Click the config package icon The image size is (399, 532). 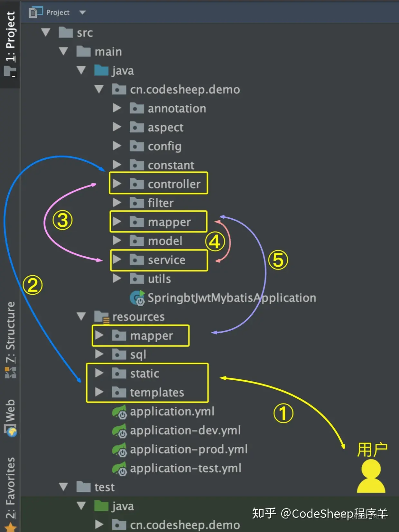pos(137,146)
